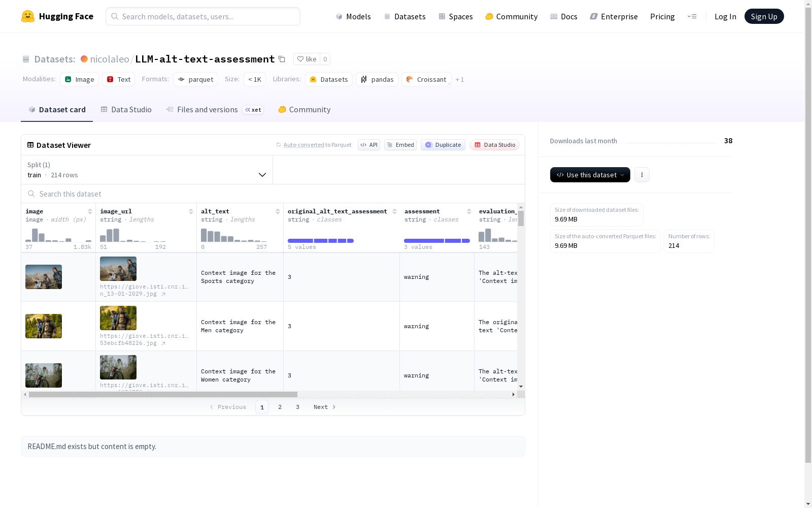Click the Dataset Viewer table icon
Screen dimensions: 812x508
tap(30, 145)
